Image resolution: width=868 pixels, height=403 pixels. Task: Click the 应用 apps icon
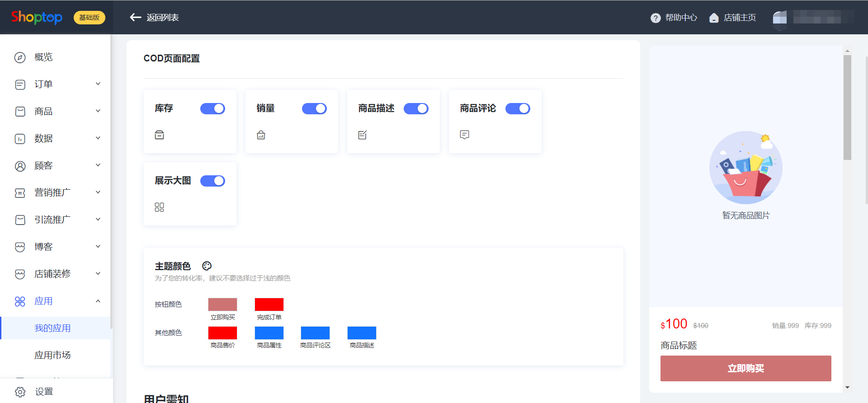[20, 301]
